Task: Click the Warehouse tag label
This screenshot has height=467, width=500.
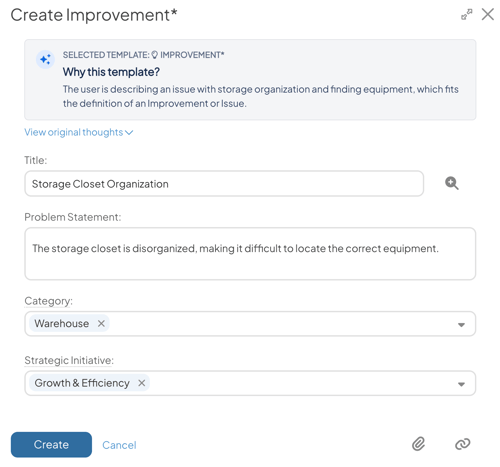Action: (62, 323)
